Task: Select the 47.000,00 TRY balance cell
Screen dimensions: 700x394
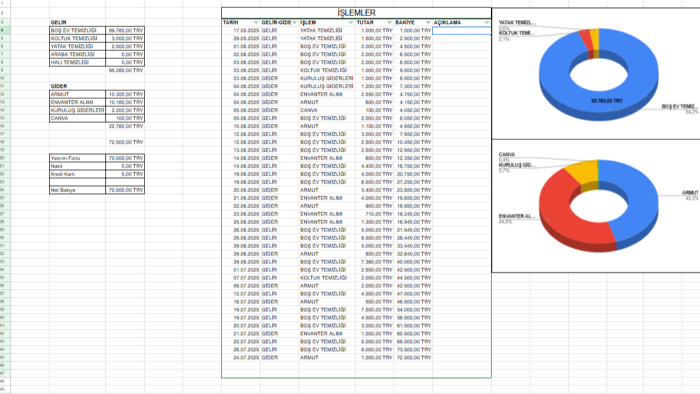Action: coord(413,294)
